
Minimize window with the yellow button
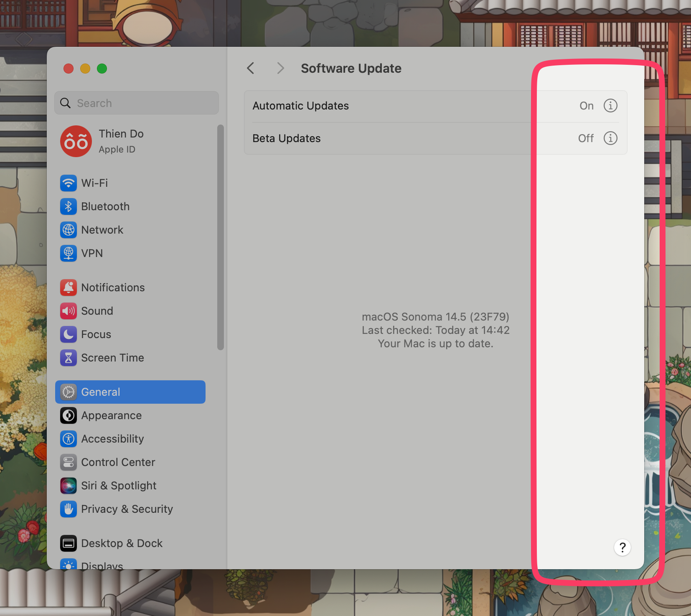pyautogui.click(x=85, y=69)
